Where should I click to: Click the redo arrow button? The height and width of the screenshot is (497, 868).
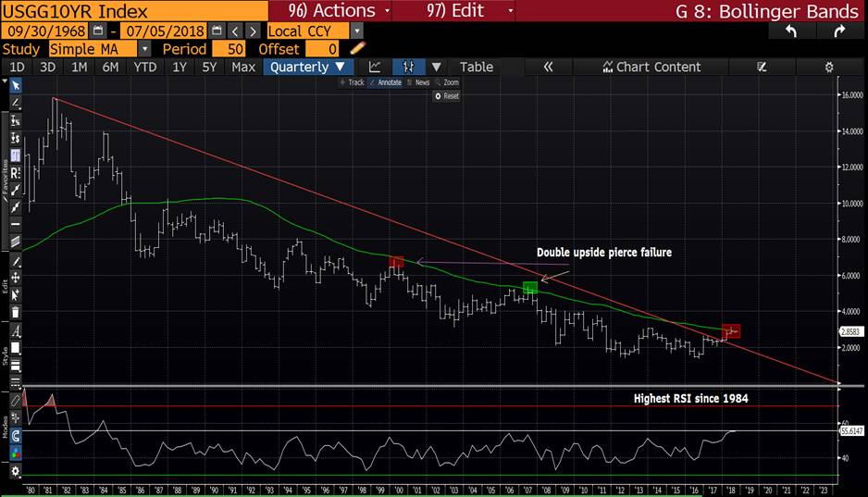point(839,31)
